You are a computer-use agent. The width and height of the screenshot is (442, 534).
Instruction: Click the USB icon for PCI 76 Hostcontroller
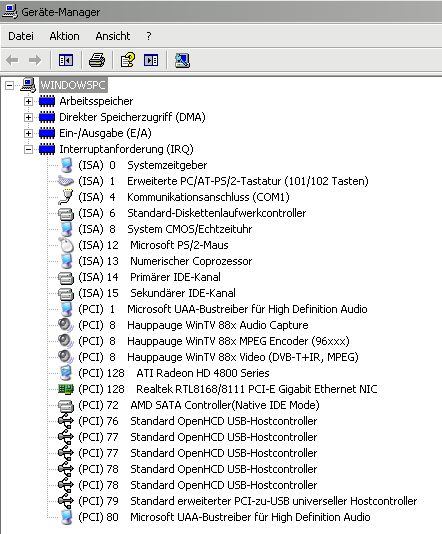point(66,421)
